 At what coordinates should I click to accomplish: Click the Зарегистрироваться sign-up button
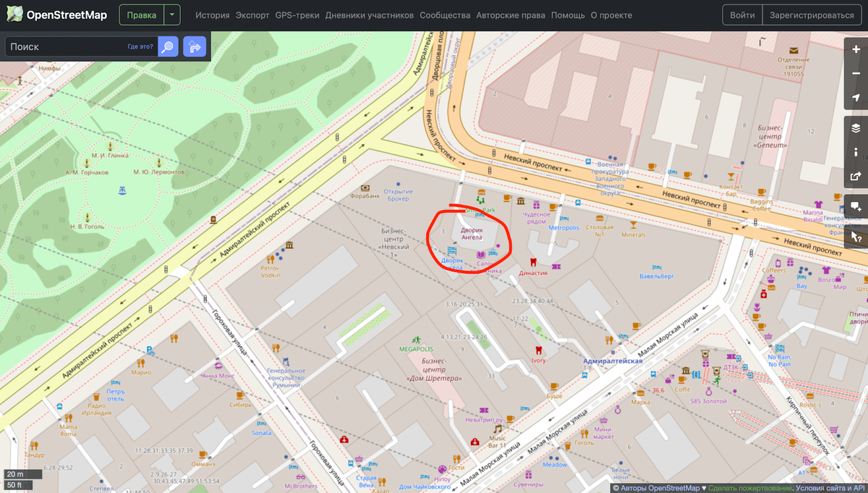(812, 15)
